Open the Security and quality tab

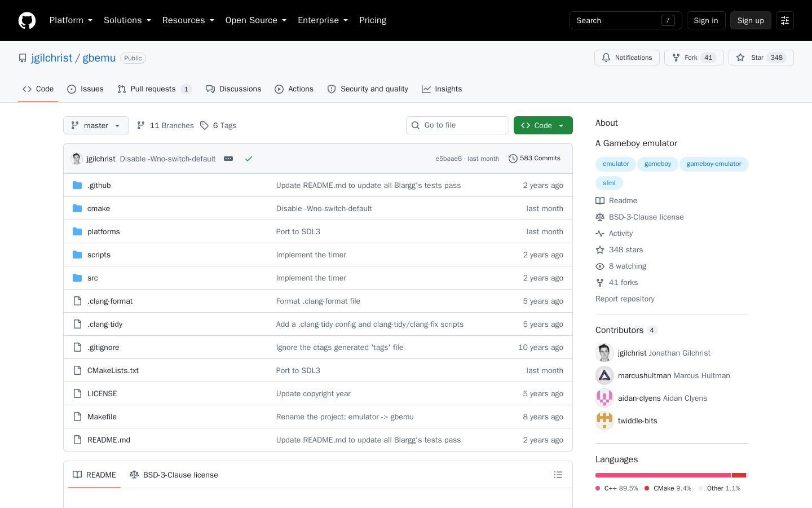pos(368,89)
